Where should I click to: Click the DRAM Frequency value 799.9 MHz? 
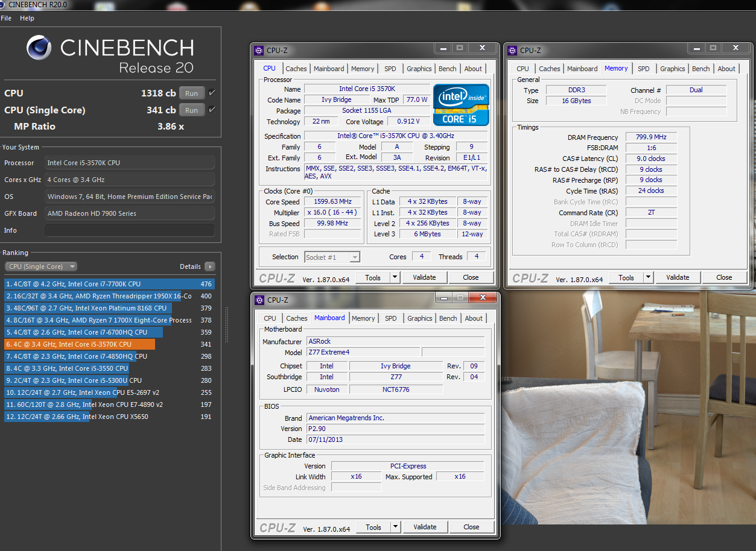pyautogui.click(x=651, y=137)
